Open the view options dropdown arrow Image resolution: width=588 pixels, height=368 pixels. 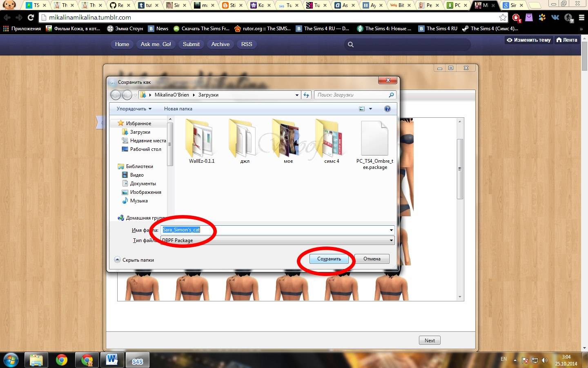point(370,109)
